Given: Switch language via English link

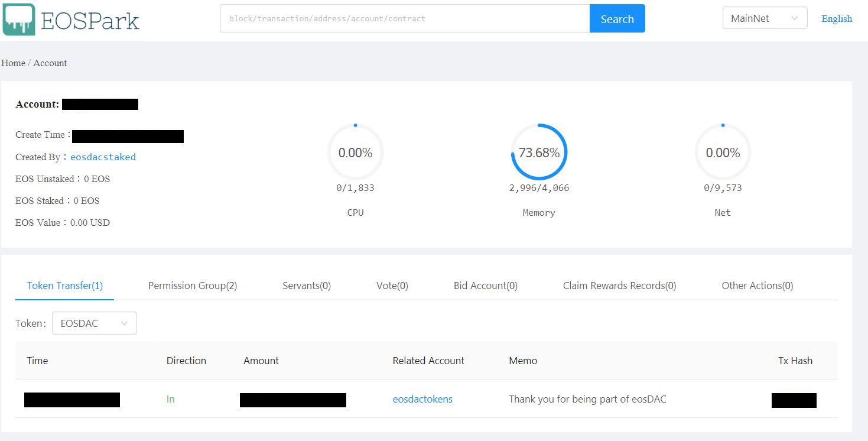Looking at the screenshot, I should point(836,19).
